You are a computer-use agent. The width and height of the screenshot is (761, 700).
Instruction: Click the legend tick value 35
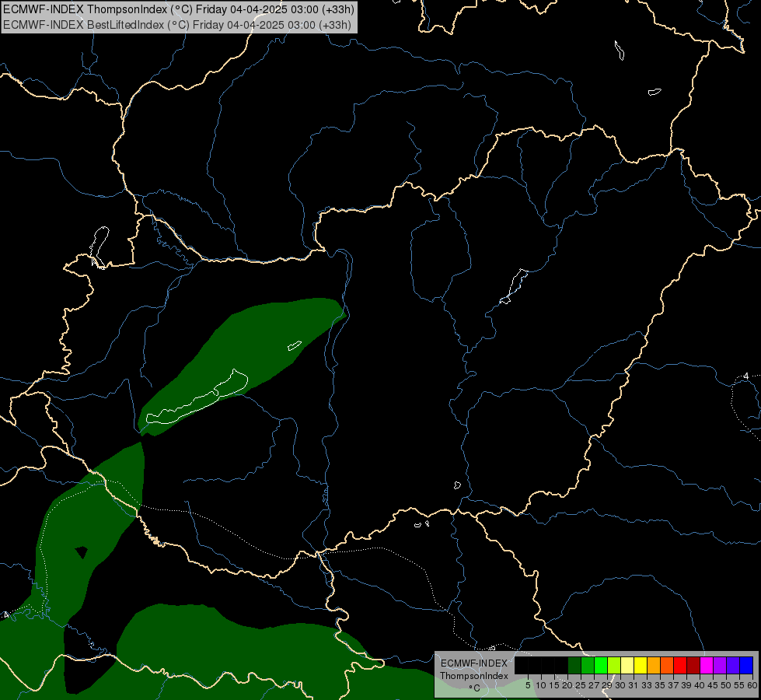tap(660, 685)
